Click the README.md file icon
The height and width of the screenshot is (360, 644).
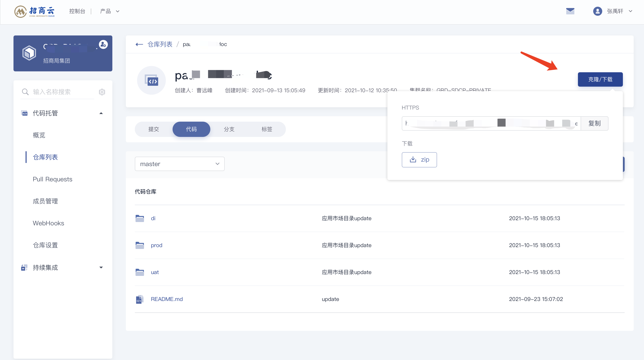tap(140, 299)
